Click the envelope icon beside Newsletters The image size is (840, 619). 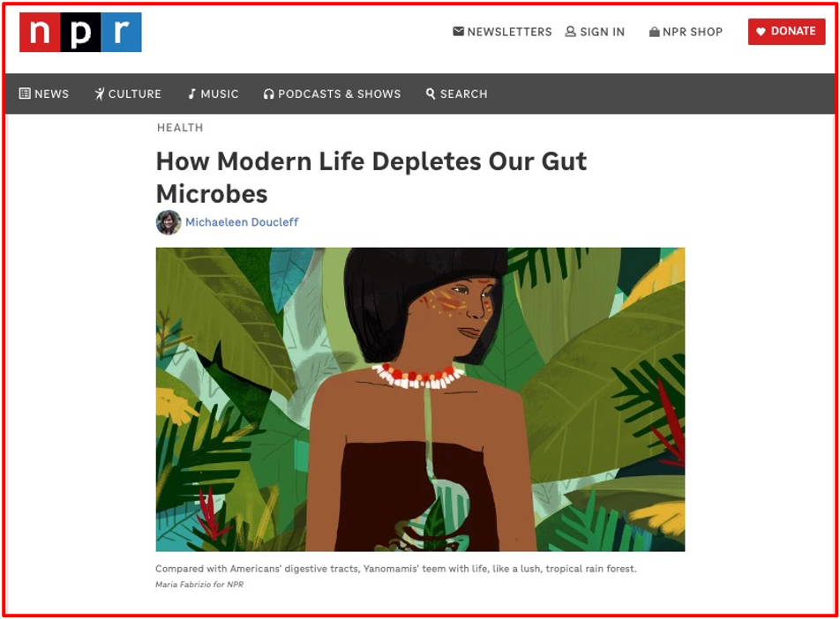tap(458, 32)
